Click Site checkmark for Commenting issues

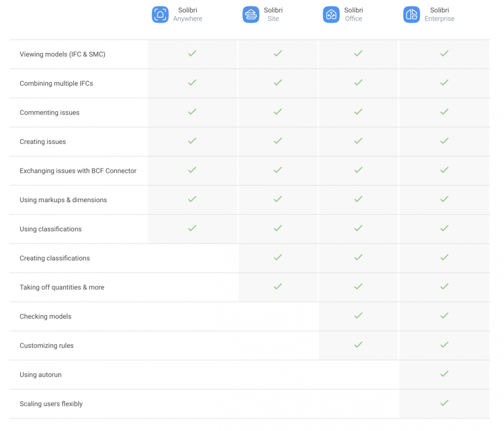click(278, 111)
